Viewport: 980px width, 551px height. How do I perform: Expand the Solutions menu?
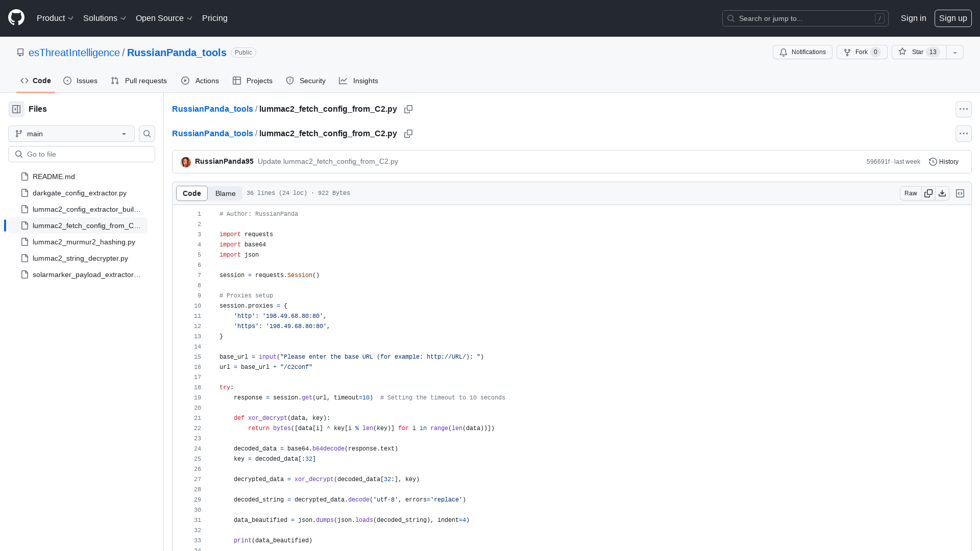(x=105, y=18)
